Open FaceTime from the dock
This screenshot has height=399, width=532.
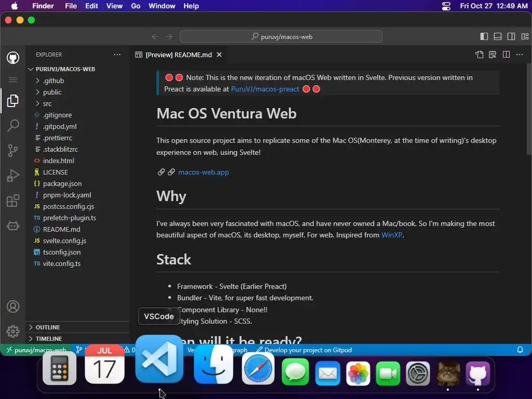coord(388,373)
